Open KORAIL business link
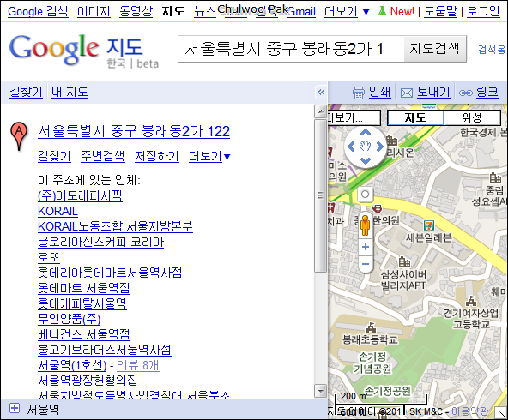Screen dimensions: 508x420 tap(57, 212)
